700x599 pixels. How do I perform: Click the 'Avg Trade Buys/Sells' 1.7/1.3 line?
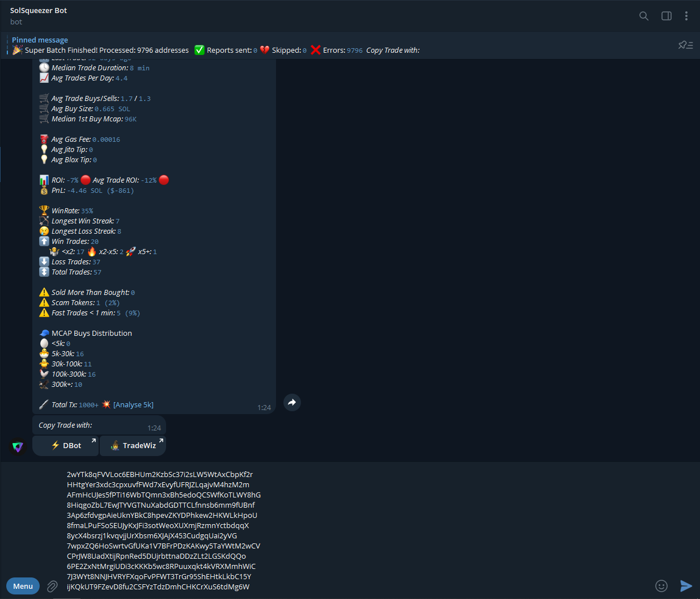pos(95,99)
